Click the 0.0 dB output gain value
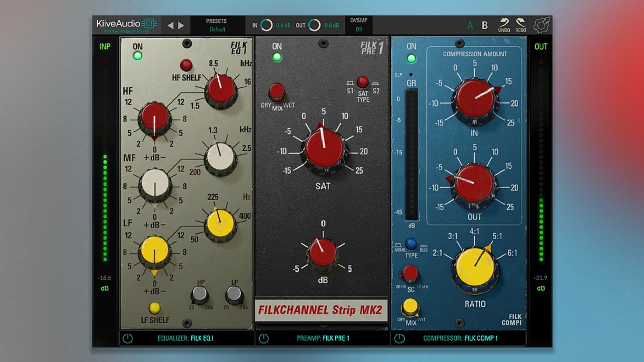This screenshot has width=644, height=362. (332, 25)
